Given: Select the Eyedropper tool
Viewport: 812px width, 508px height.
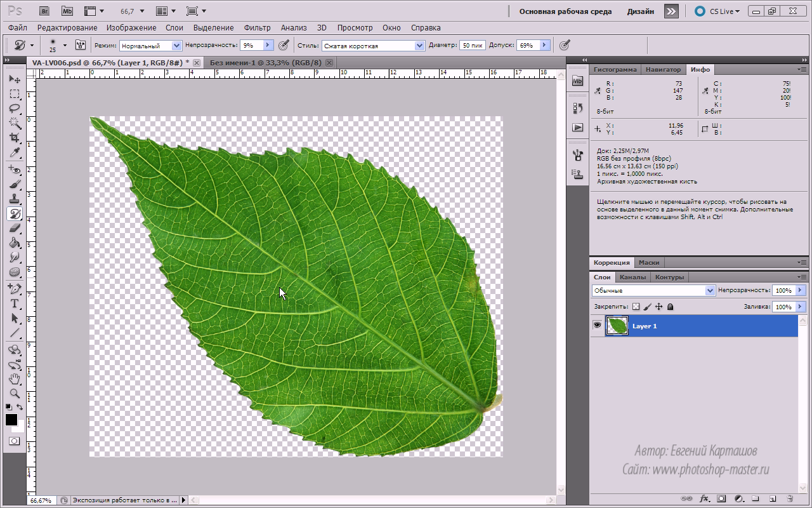Looking at the screenshot, I should [15, 153].
